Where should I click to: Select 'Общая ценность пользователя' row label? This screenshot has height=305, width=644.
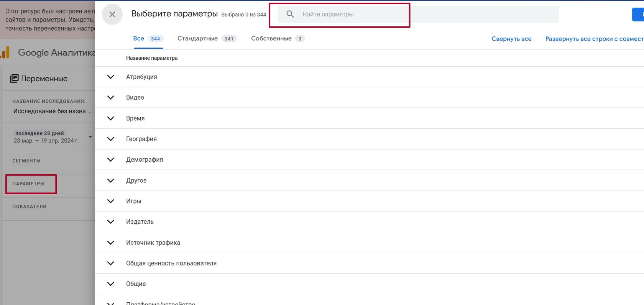click(171, 263)
